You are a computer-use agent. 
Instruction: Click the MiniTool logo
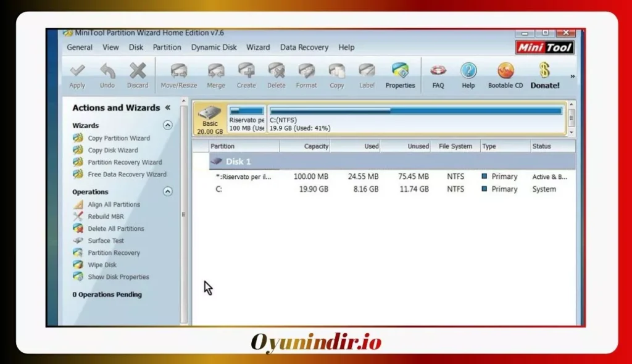pyautogui.click(x=544, y=48)
